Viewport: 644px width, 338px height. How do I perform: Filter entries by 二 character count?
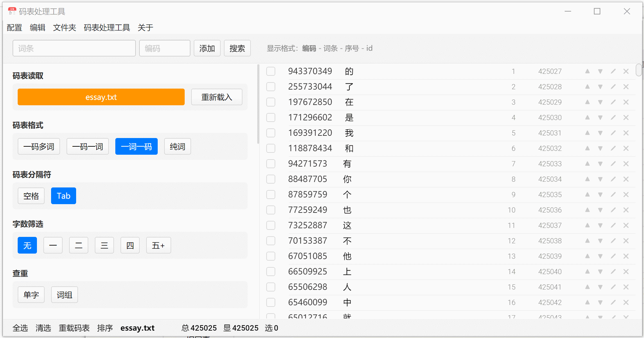(78, 245)
